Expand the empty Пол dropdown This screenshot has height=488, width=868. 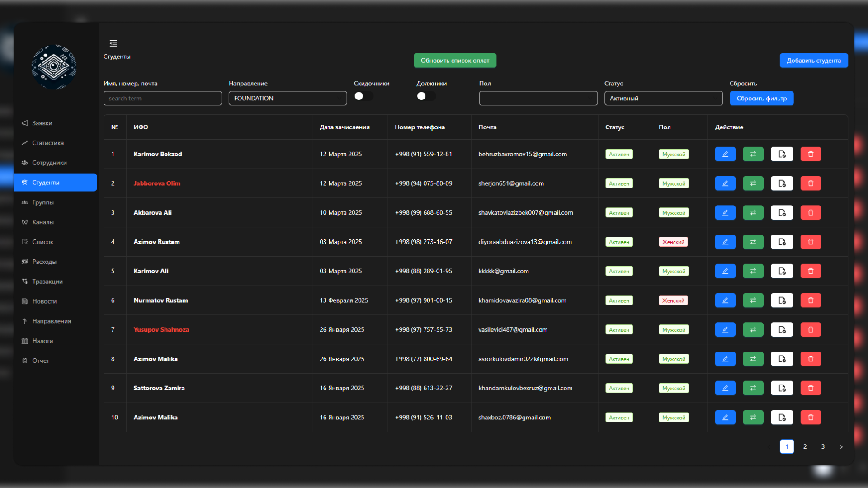click(x=538, y=99)
